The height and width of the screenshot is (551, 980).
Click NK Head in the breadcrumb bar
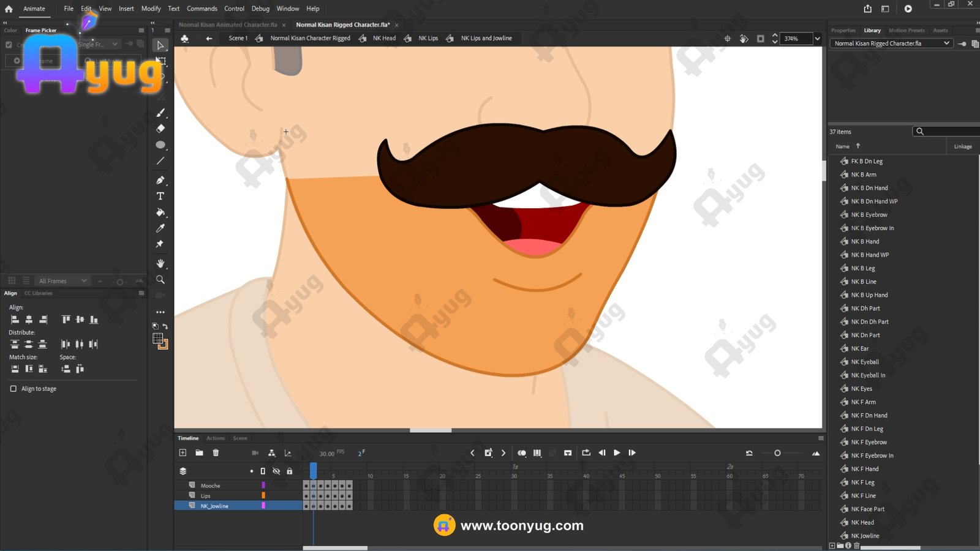click(x=384, y=38)
